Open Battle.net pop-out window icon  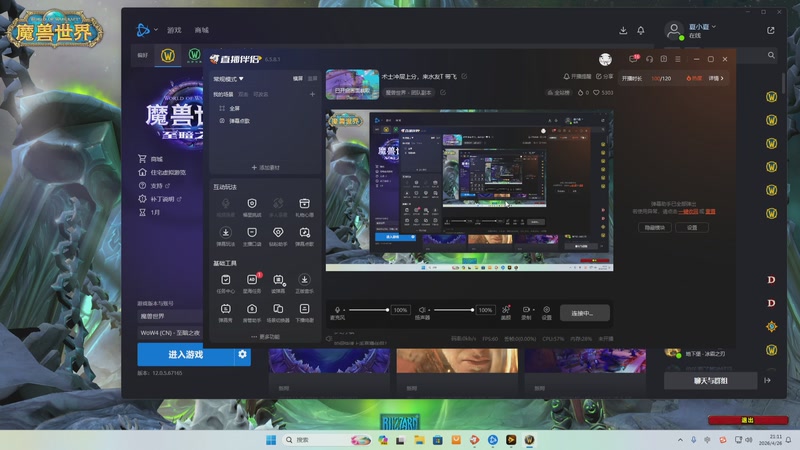771,31
